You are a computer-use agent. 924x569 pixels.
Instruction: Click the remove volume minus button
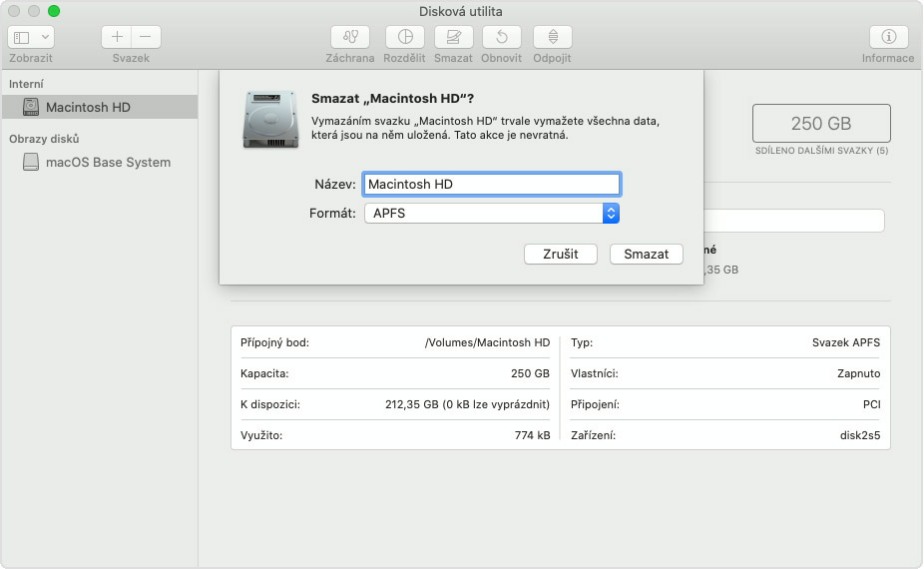click(146, 37)
